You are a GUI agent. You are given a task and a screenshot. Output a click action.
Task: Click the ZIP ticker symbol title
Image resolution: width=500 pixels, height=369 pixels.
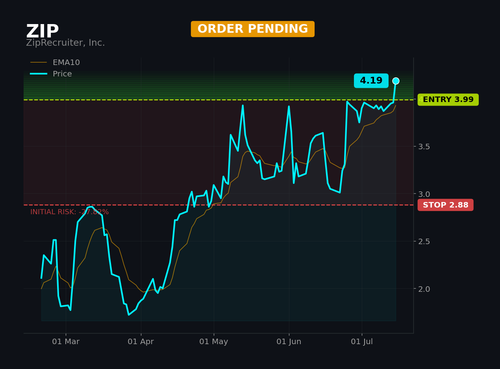[42, 31]
